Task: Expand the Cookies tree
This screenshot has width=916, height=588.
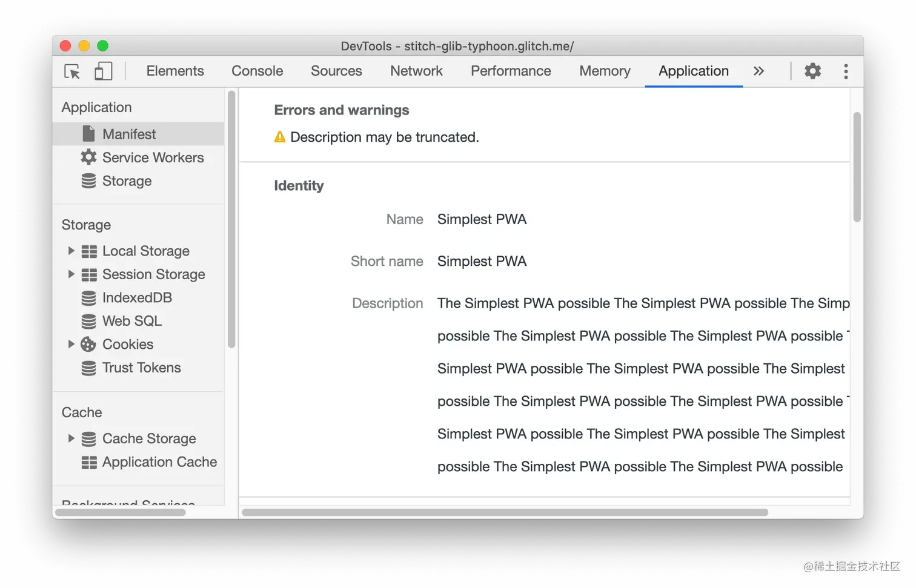Action: point(71,344)
